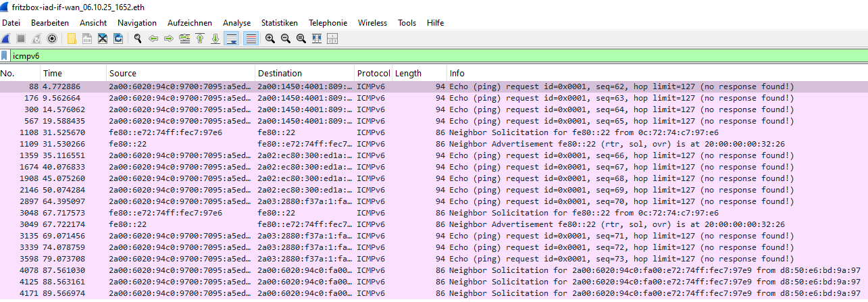868x302 pixels.
Task: Select packet 2897 with seq=70
Action: coord(434,201)
